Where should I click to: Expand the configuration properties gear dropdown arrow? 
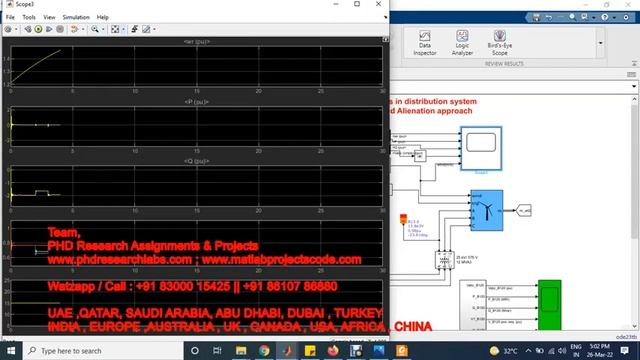click(16, 29)
